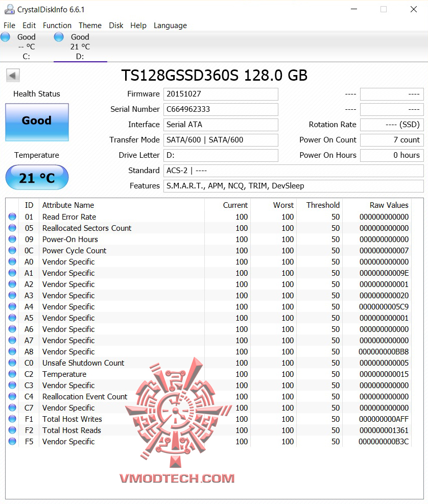Viewport: 428px width, 504px height.
Task: Click the Good health status button
Action: [37, 122]
